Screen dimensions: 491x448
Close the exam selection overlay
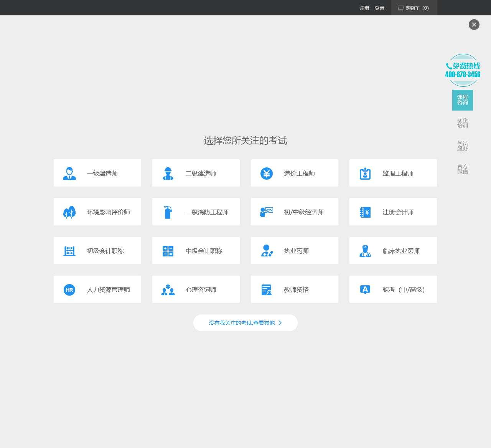[474, 25]
